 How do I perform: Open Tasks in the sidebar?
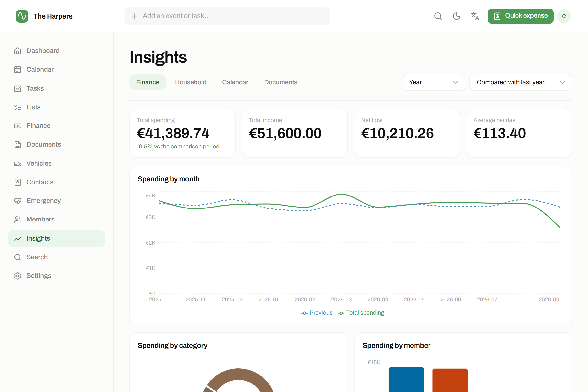coord(57,88)
